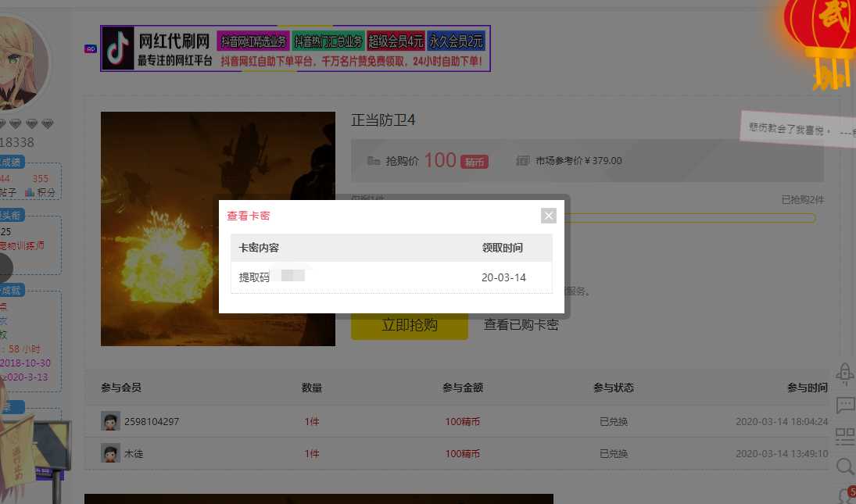Click the 参与会员 column header

coord(121,388)
